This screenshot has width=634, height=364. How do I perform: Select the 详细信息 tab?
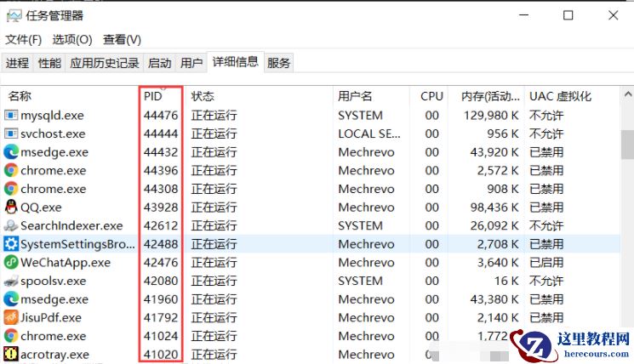(236, 62)
